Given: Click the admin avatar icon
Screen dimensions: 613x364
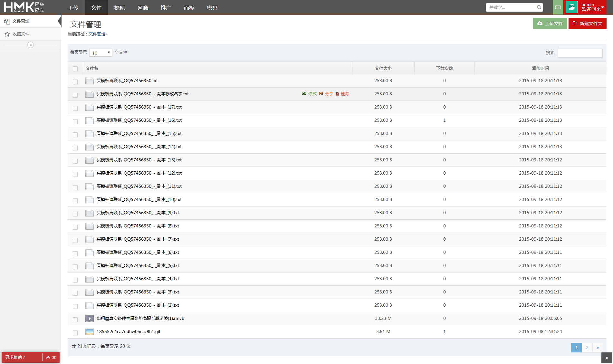Looking at the screenshot, I should (x=572, y=7).
